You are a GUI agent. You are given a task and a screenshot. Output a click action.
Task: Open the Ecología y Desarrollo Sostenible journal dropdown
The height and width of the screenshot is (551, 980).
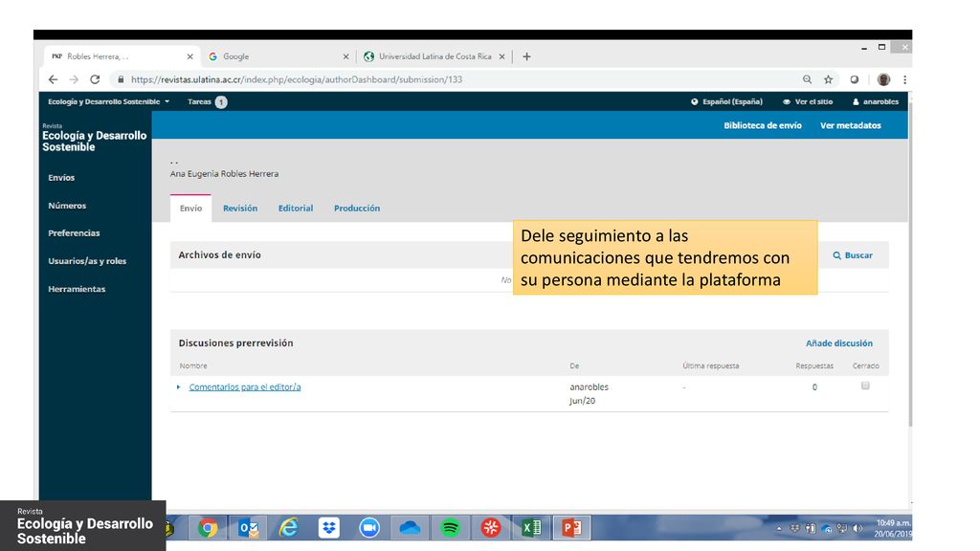click(x=108, y=101)
